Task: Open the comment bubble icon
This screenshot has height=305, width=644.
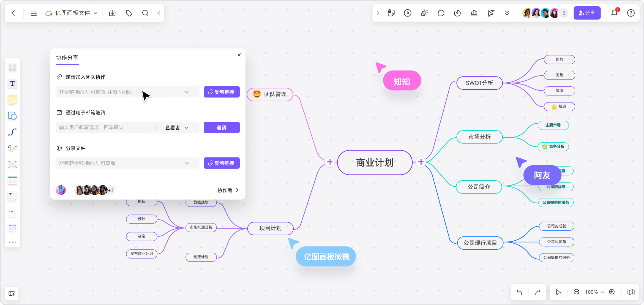Action: click(x=441, y=13)
